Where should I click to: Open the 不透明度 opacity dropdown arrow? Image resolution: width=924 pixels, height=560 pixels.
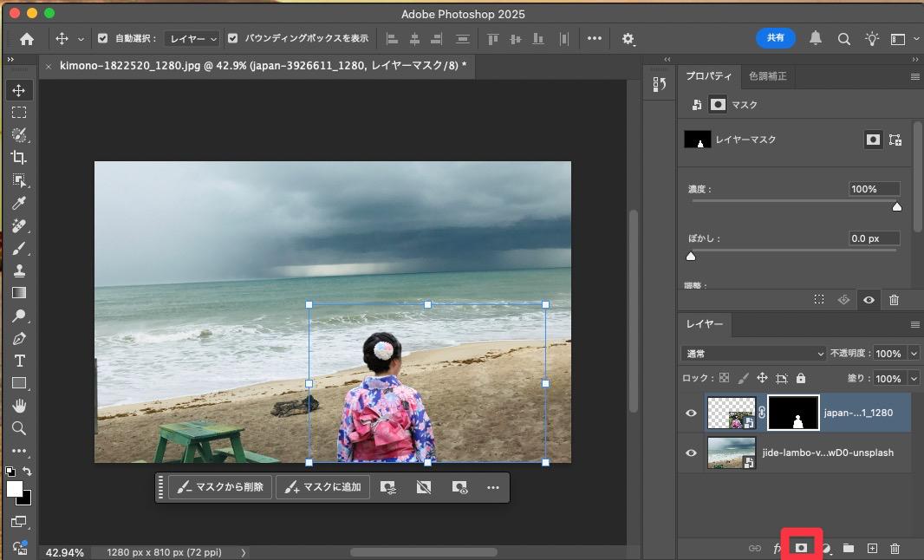click(914, 354)
